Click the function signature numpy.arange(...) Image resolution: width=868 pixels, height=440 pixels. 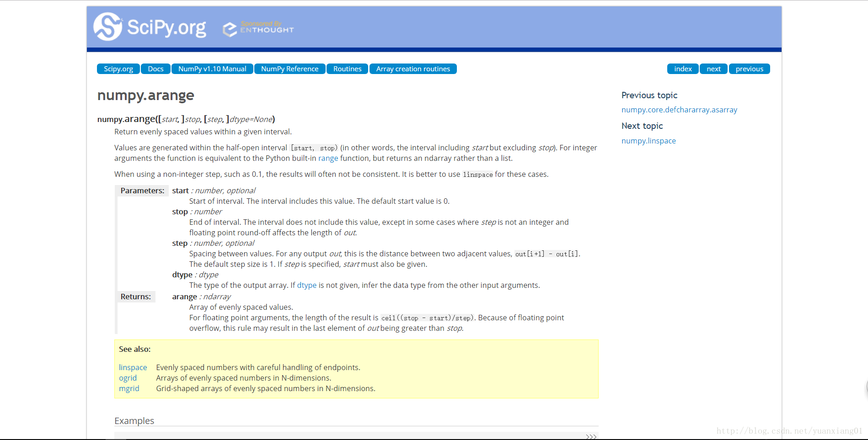(186, 119)
